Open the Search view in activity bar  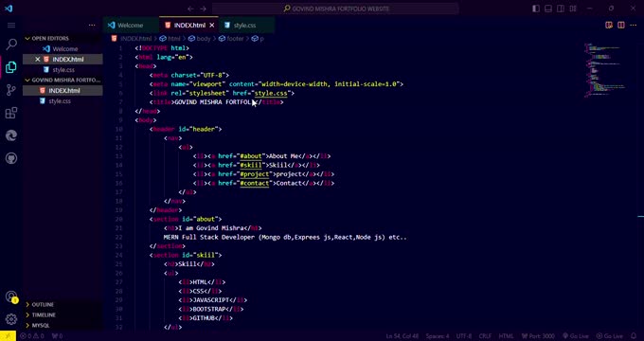11,44
